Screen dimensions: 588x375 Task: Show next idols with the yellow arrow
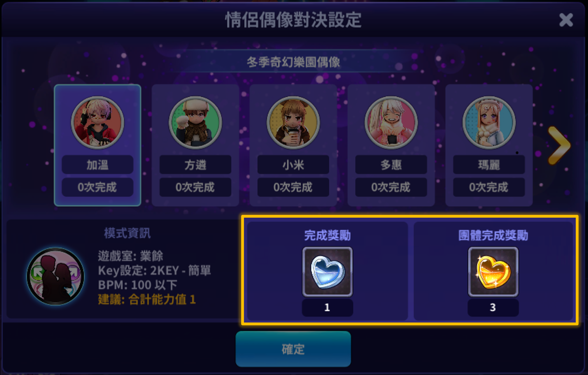559,145
